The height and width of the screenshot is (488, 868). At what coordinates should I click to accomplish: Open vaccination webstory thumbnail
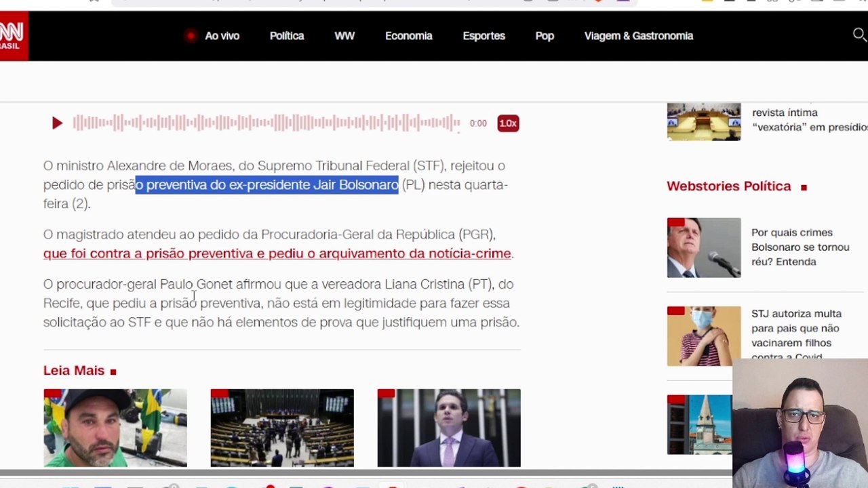pyautogui.click(x=704, y=336)
